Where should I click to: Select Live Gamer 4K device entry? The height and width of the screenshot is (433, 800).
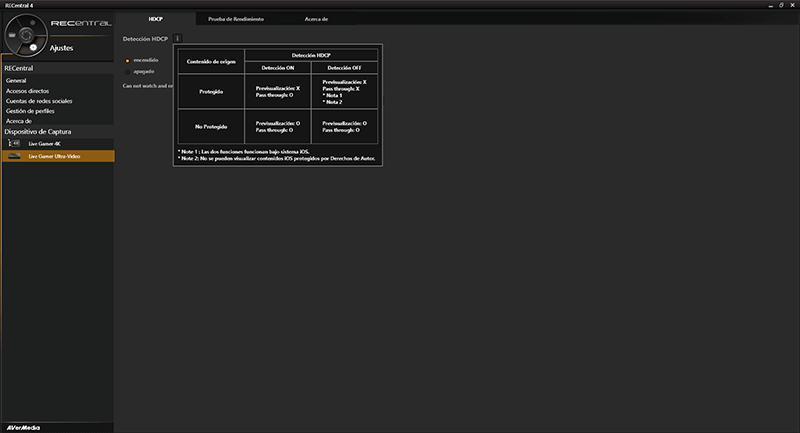(x=58, y=144)
